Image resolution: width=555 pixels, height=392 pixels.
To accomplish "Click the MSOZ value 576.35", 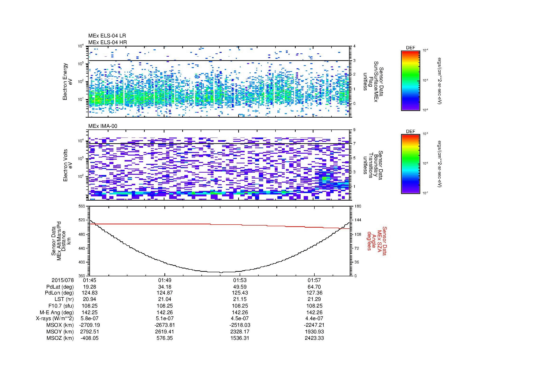I will [x=165, y=338].
